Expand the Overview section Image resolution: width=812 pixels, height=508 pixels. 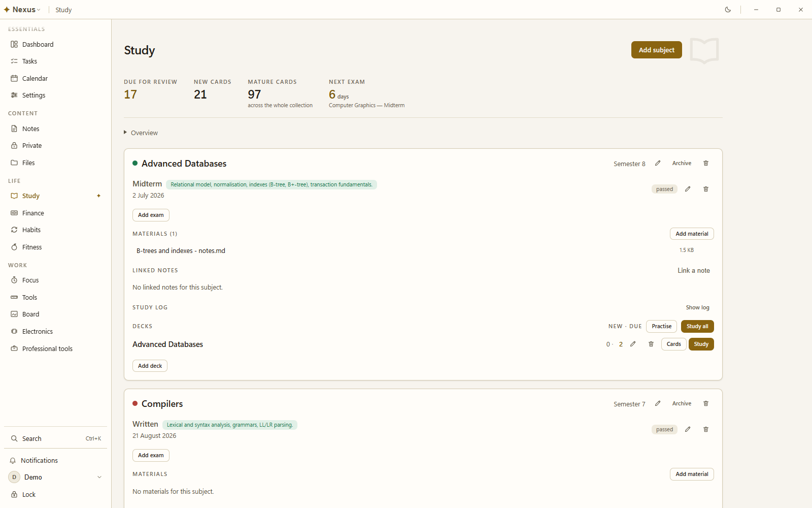tap(141, 133)
